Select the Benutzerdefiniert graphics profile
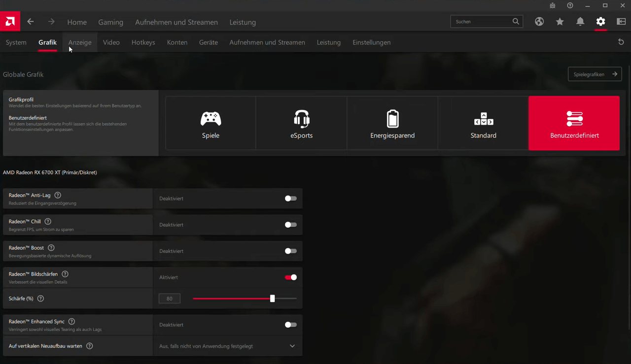 (574, 123)
